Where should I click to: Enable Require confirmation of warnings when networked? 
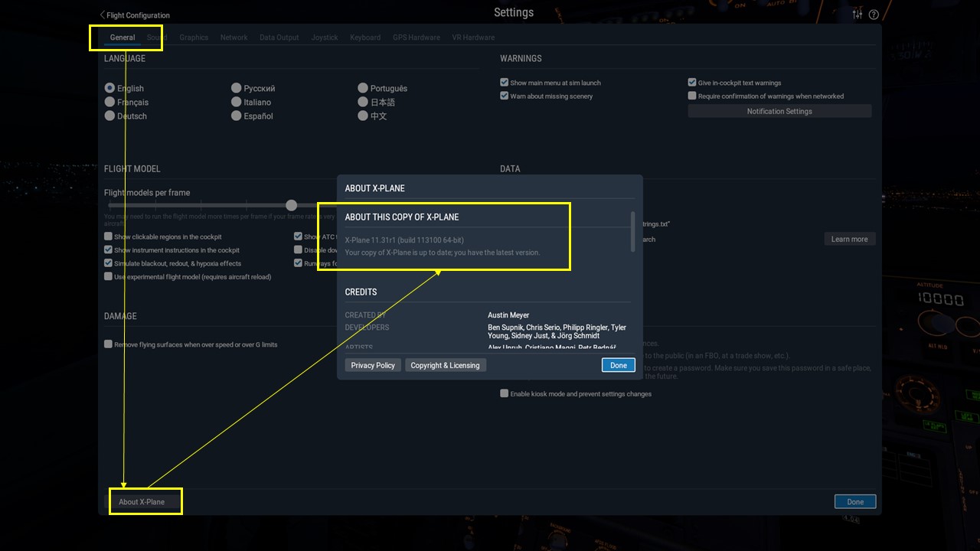pos(692,96)
